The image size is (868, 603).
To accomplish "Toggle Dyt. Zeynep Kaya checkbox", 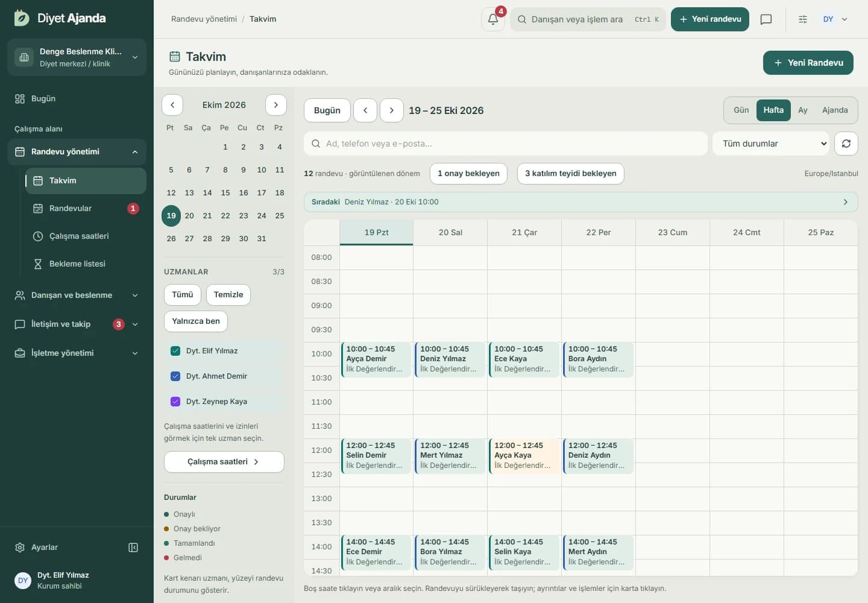I will pyautogui.click(x=175, y=402).
